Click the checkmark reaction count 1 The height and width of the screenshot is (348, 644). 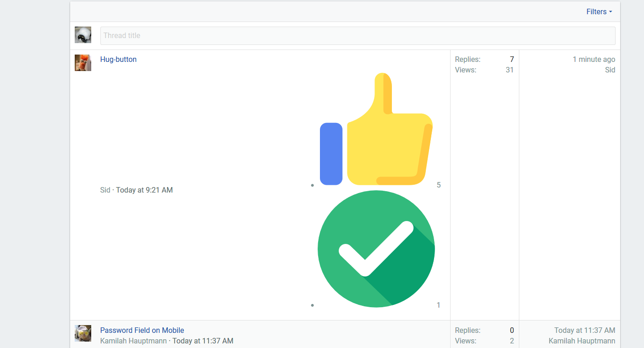[439, 305]
